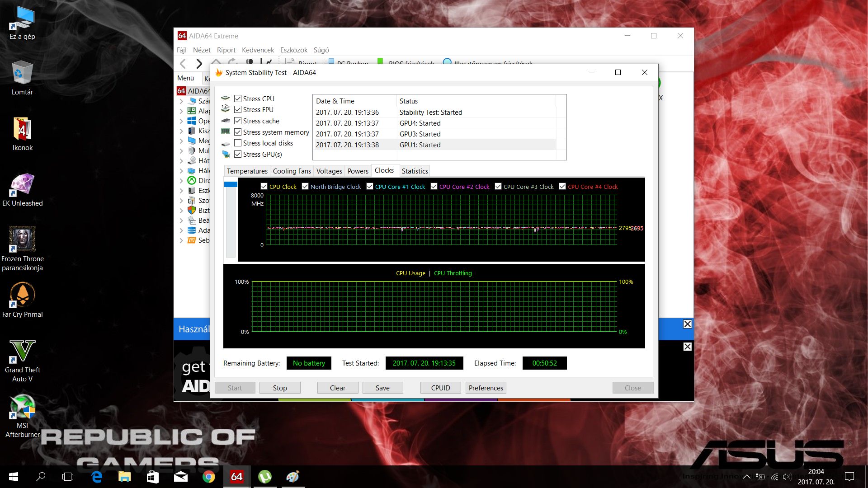This screenshot has height=488, width=868.
Task: Click the shield security icon in the AIDA64 tree
Action: click(191, 210)
